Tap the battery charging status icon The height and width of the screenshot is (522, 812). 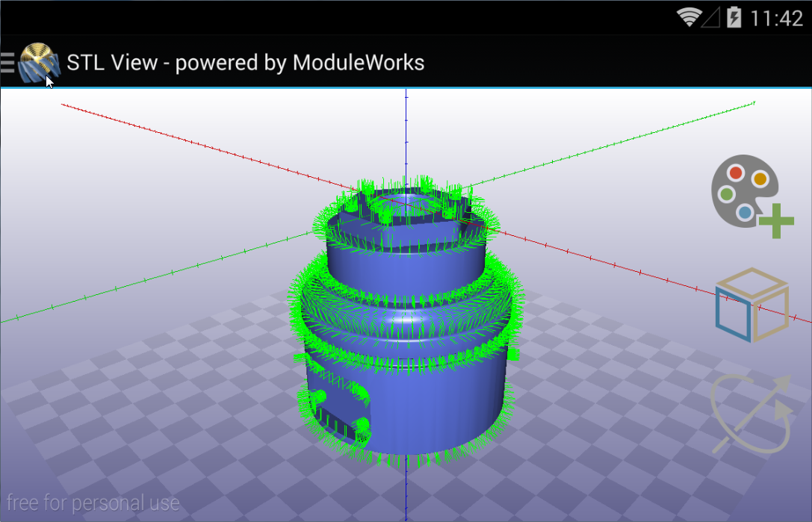click(x=734, y=18)
